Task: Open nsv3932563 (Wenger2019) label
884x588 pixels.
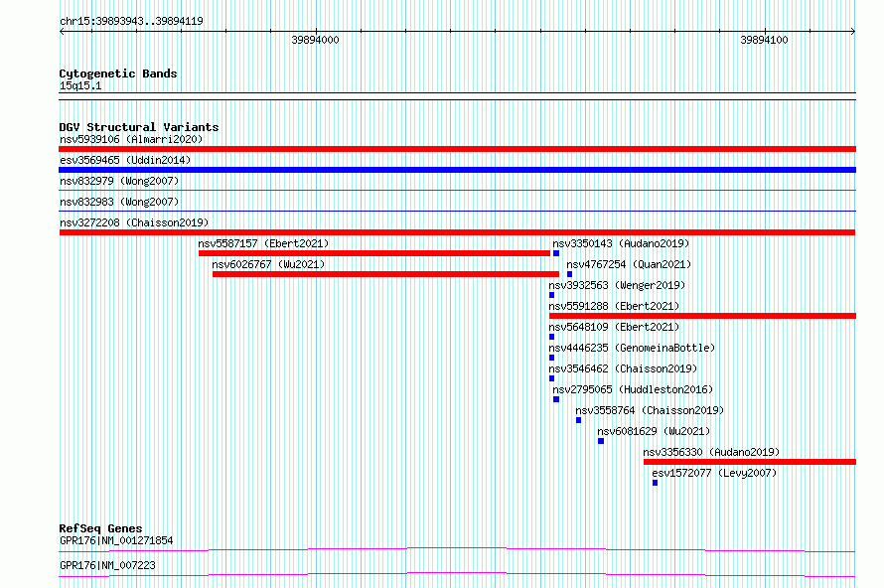Action: point(617,285)
